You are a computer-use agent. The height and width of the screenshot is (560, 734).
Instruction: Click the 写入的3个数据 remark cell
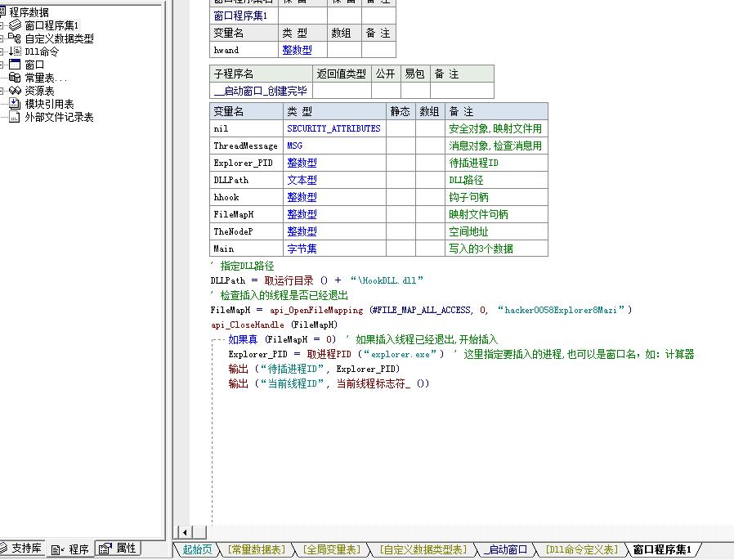(x=496, y=249)
